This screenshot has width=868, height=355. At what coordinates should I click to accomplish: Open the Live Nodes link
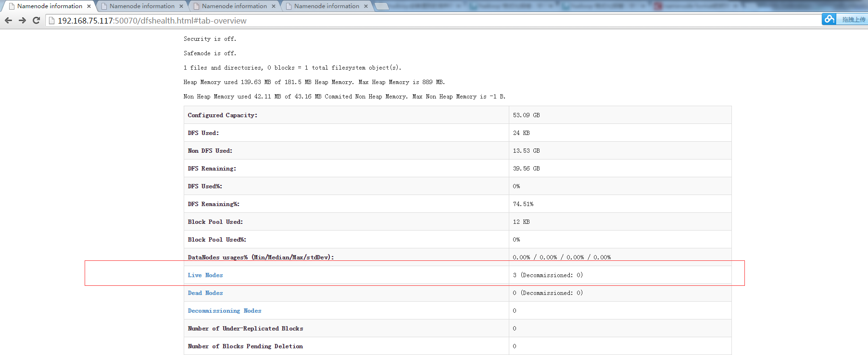coord(205,275)
